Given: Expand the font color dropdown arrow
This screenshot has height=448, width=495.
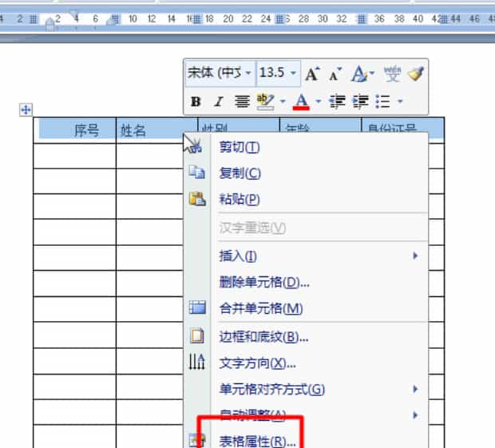Looking at the screenshot, I should click(x=318, y=101).
